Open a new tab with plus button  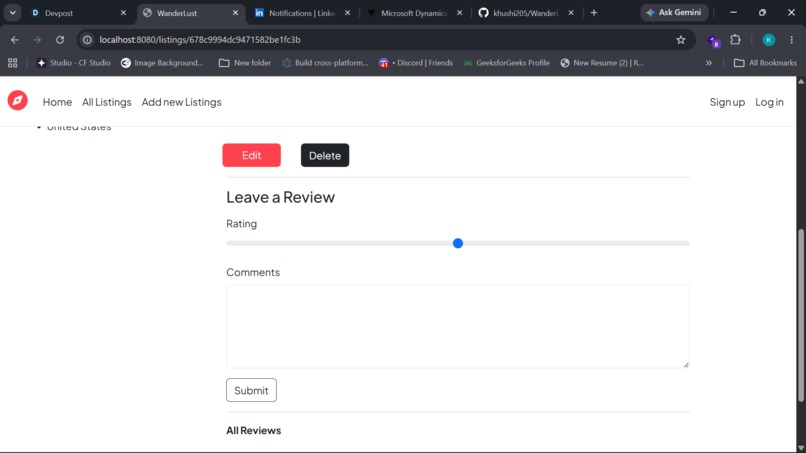point(594,13)
